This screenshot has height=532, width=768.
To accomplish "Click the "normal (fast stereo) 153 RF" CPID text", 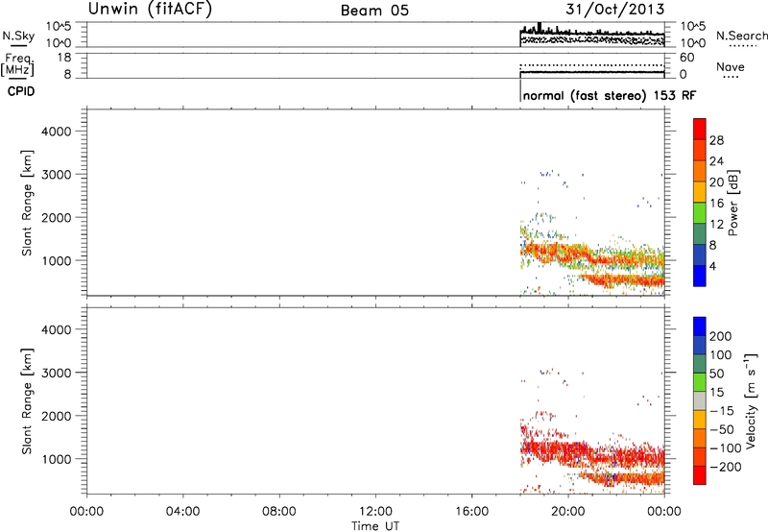I will (x=610, y=95).
